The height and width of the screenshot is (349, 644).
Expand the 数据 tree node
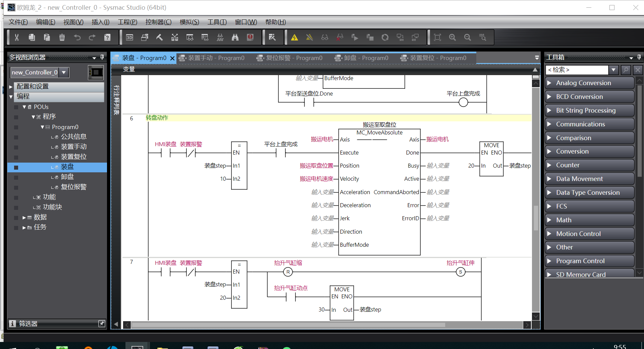click(24, 218)
